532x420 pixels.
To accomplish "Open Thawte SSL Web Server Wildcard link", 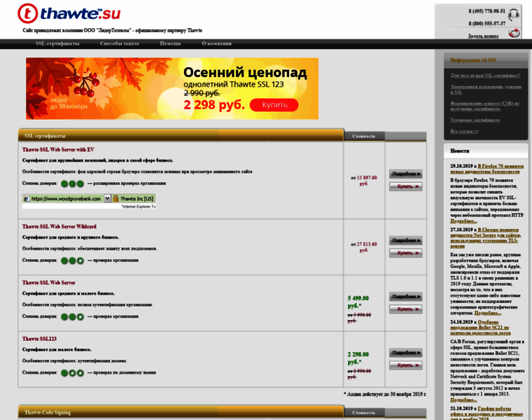I will pos(59,227).
